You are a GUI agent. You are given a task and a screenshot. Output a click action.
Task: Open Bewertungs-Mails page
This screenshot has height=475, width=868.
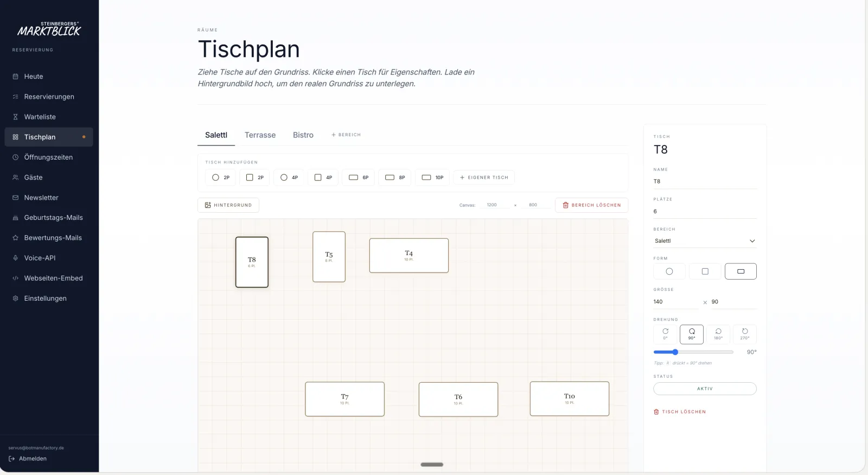(49, 238)
